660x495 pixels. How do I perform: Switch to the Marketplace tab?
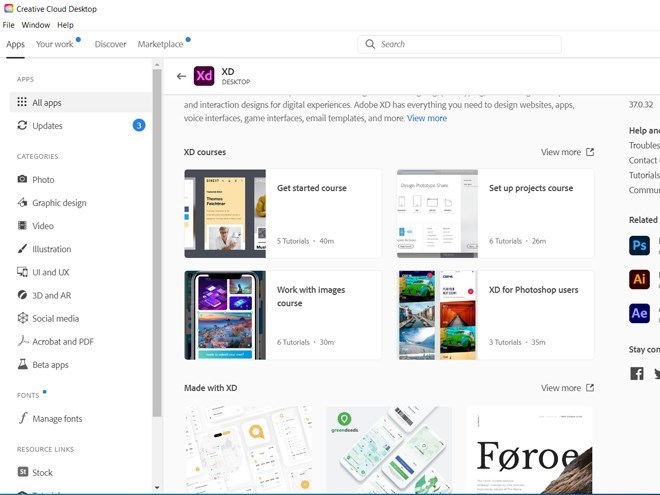160,44
